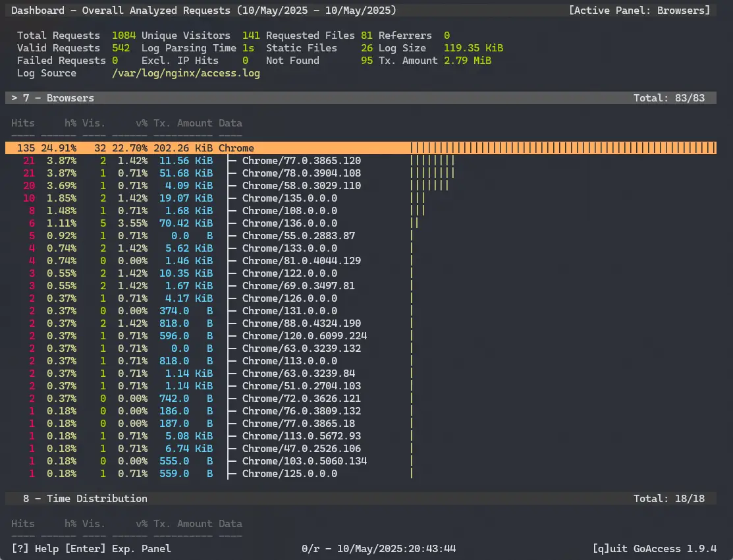This screenshot has height=560, width=733.
Task: Click the Total Requests value 1084
Action: point(124,35)
